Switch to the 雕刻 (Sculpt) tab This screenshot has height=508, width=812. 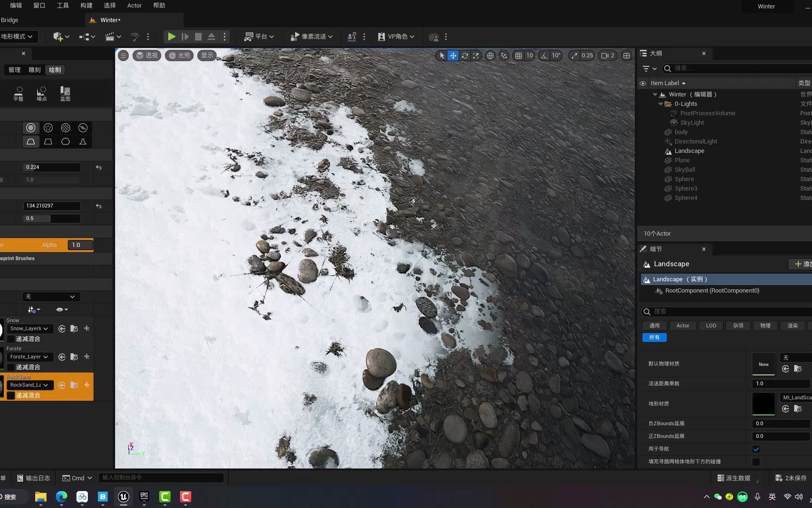pos(34,70)
